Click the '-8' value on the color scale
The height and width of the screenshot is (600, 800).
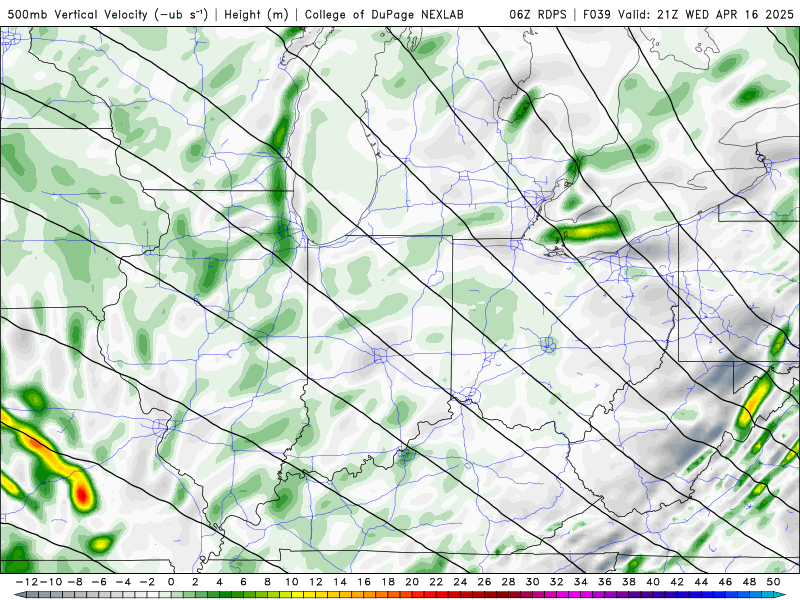point(75,582)
